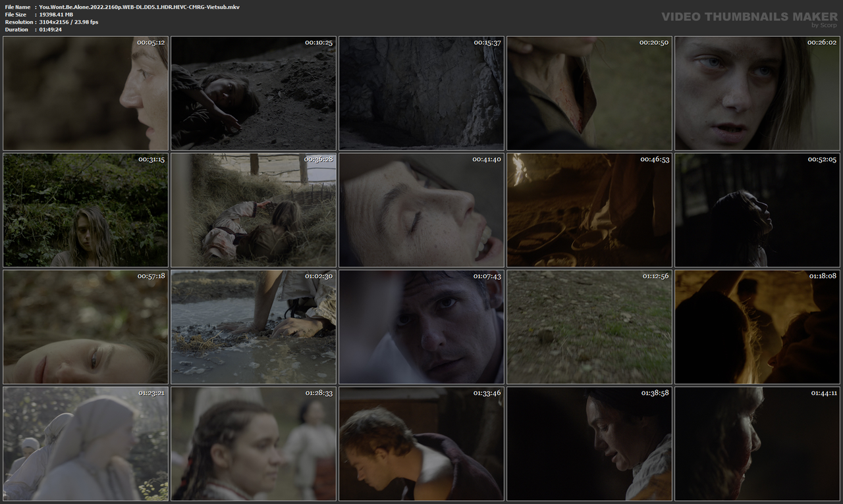Select the thumbnail at 00:57:18

86,327
